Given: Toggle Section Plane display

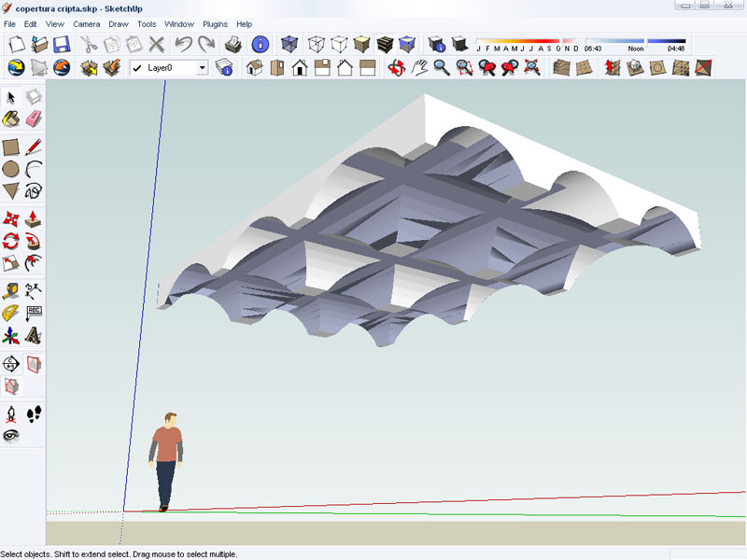Looking at the screenshot, I should 34,363.
